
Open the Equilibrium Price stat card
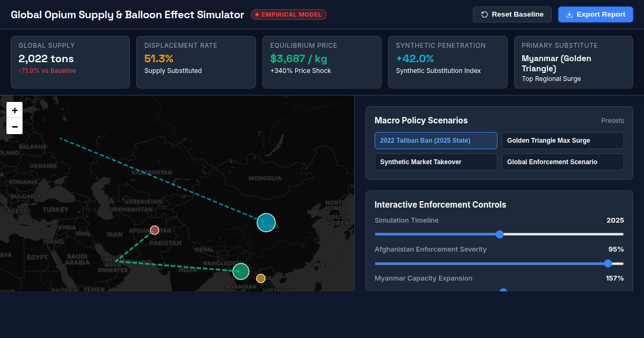(322, 62)
